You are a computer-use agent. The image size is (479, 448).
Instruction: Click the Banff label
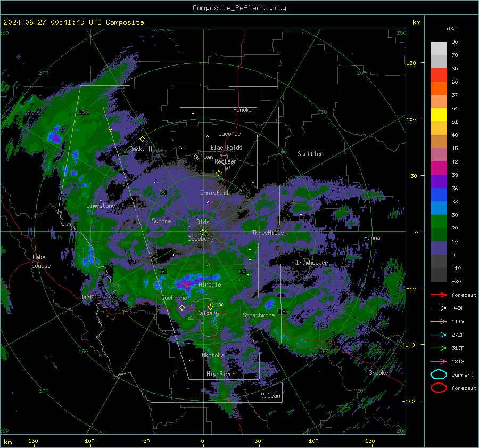(88, 297)
